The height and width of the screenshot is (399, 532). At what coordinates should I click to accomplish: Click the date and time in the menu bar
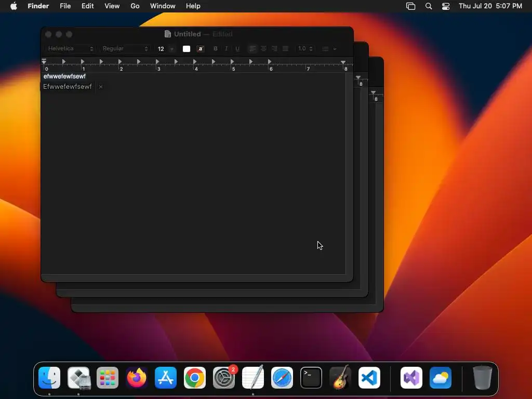[490, 6]
